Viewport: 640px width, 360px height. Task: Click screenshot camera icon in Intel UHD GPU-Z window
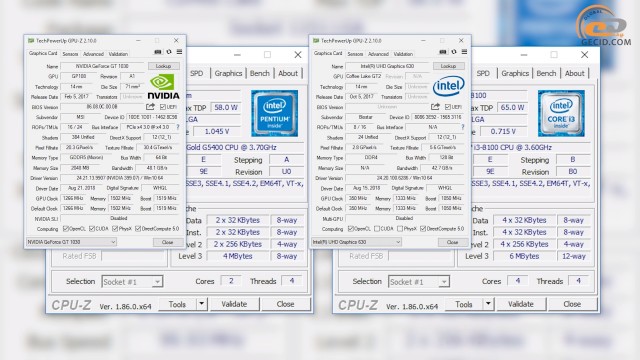[x=442, y=52]
